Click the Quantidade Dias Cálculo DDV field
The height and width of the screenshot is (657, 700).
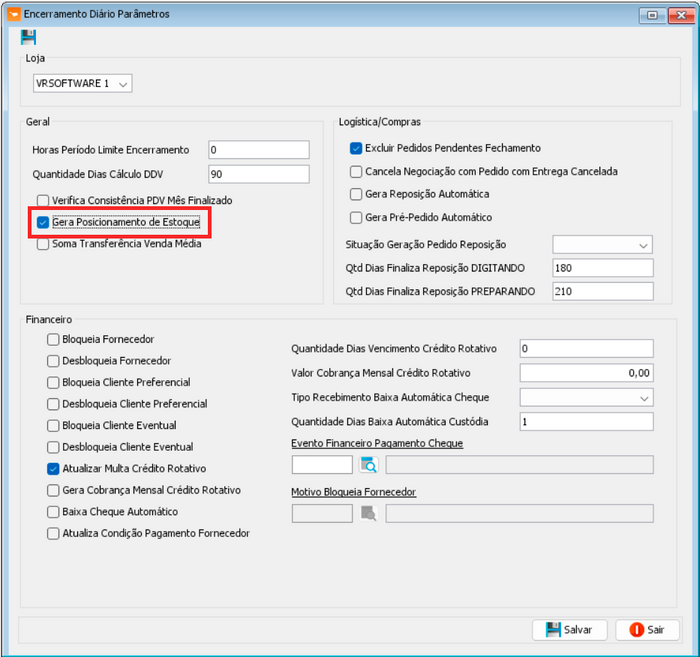pyautogui.click(x=258, y=174)
